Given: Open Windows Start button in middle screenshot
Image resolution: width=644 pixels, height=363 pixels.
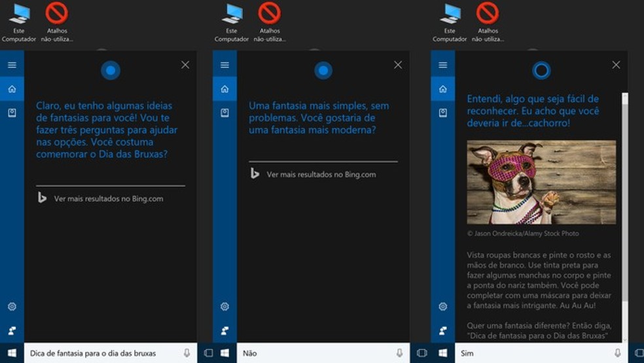Looking at the screenshot, I should (x=224, y=353).
